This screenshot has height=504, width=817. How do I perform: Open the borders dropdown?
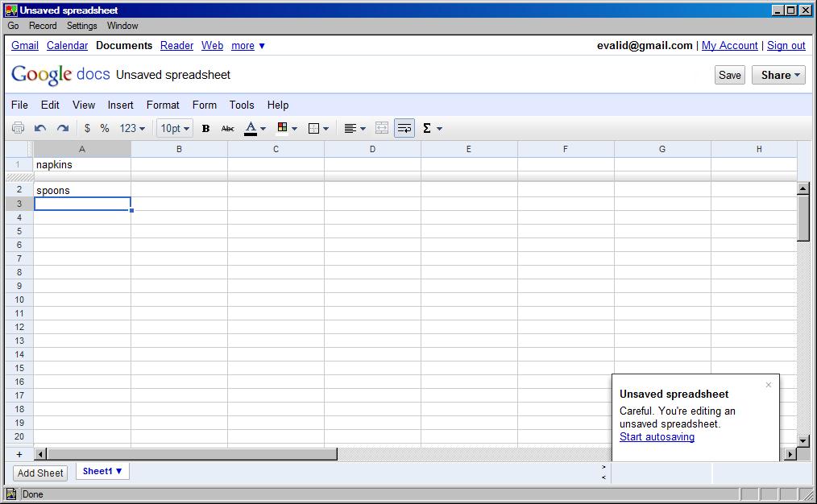tap(318, 128)
